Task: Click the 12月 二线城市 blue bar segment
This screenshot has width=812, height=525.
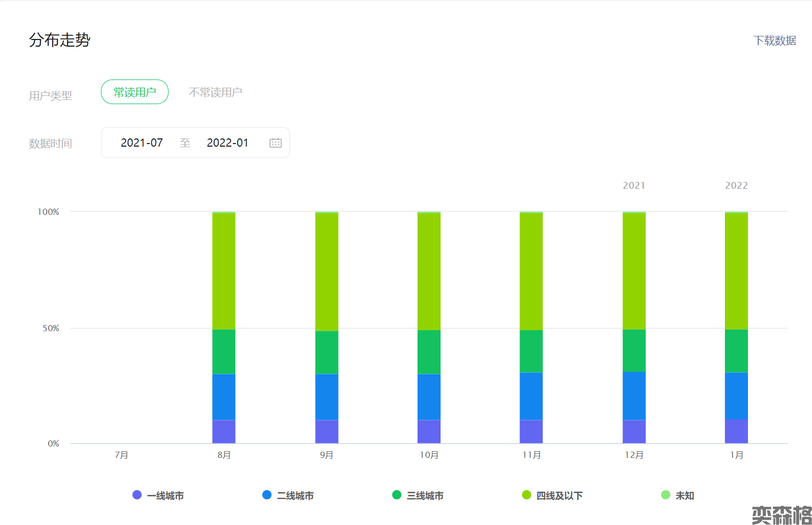Action: (x=634, y=396)
